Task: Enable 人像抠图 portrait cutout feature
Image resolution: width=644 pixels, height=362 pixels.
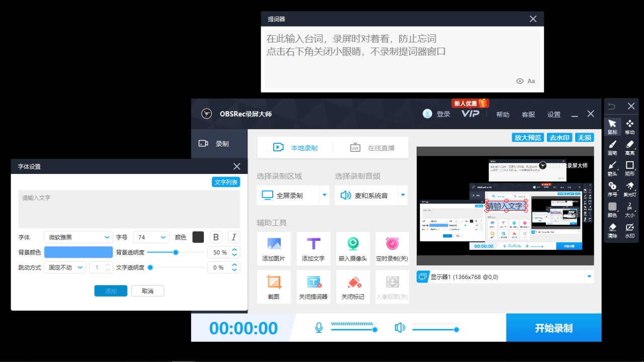Action: pyautogui.click(x=392, y=287)
